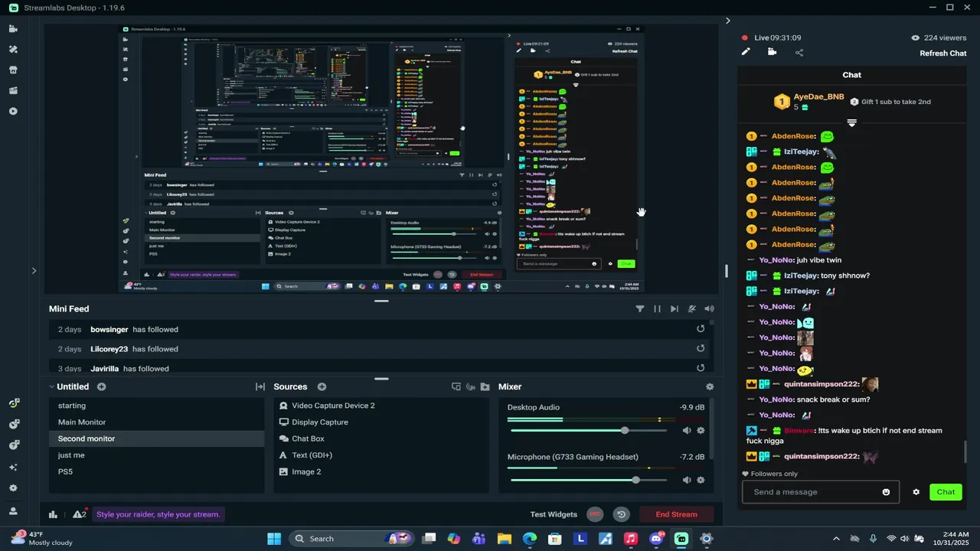This screenshot has height=551, width=980.
Task: Click 'Style your raider' banner
Action: click(158, 514)
